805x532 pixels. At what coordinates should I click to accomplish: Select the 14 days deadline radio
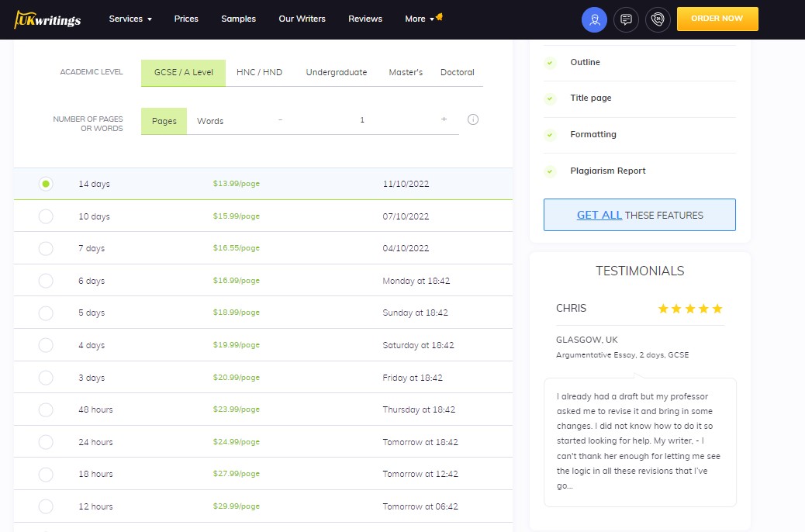[46, 184]
